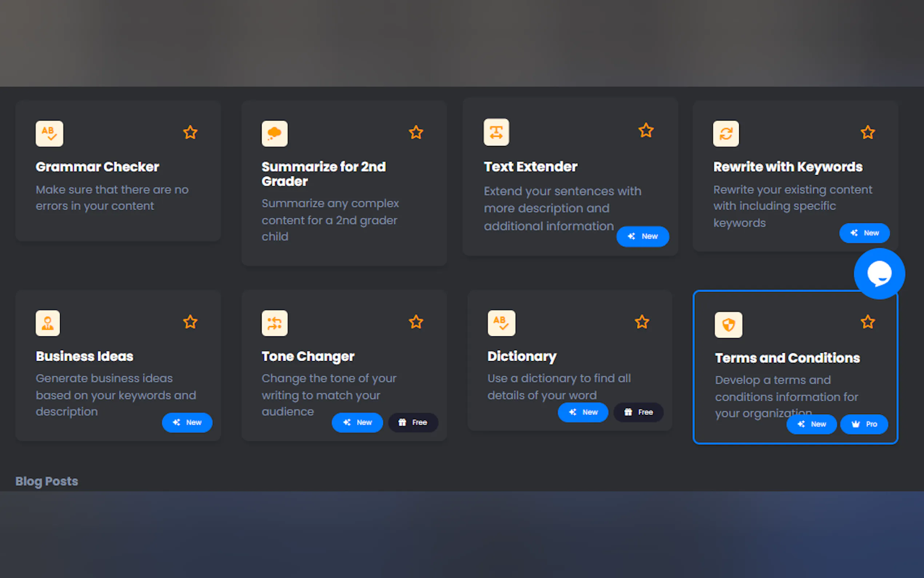This screenshot has width=924, height=578.
Task: Click the Text Extender icon
Action: 496,132
